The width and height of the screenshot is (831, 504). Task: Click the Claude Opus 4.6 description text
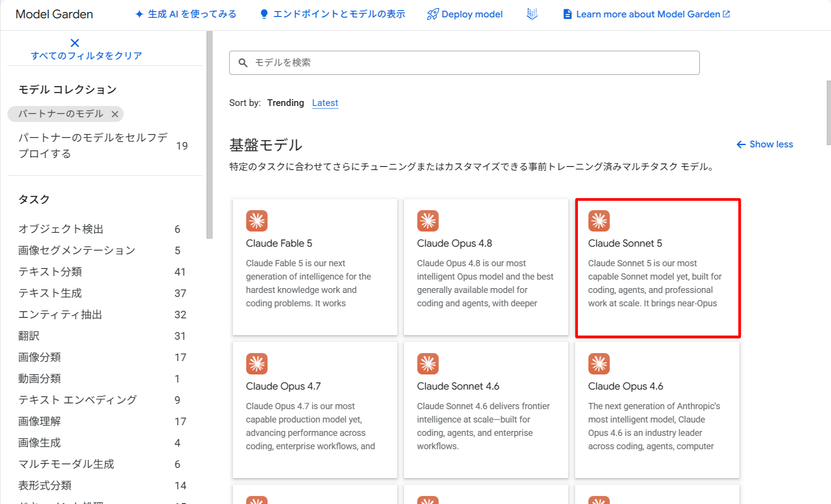point(654,426)
